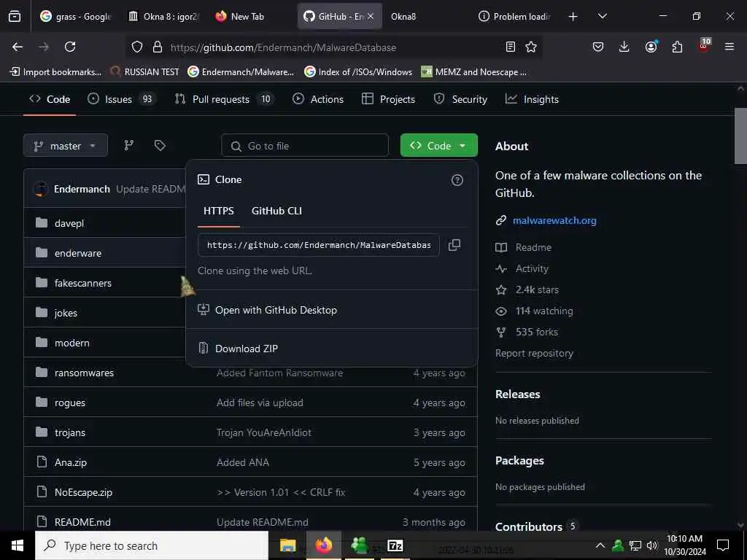Open the volume speaker tray icon

click(x=651, y=545)
